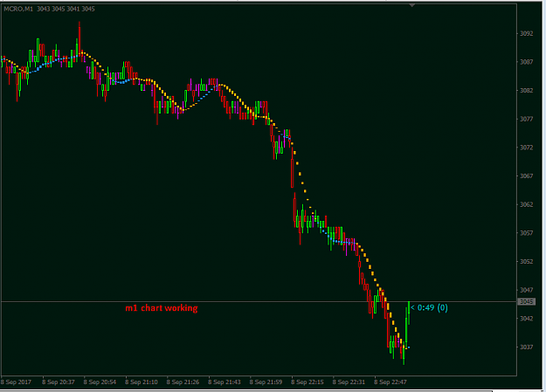The image size is (546, 392).
Task: Click the 8 Sep 22:15 time label
Action: 308,382
